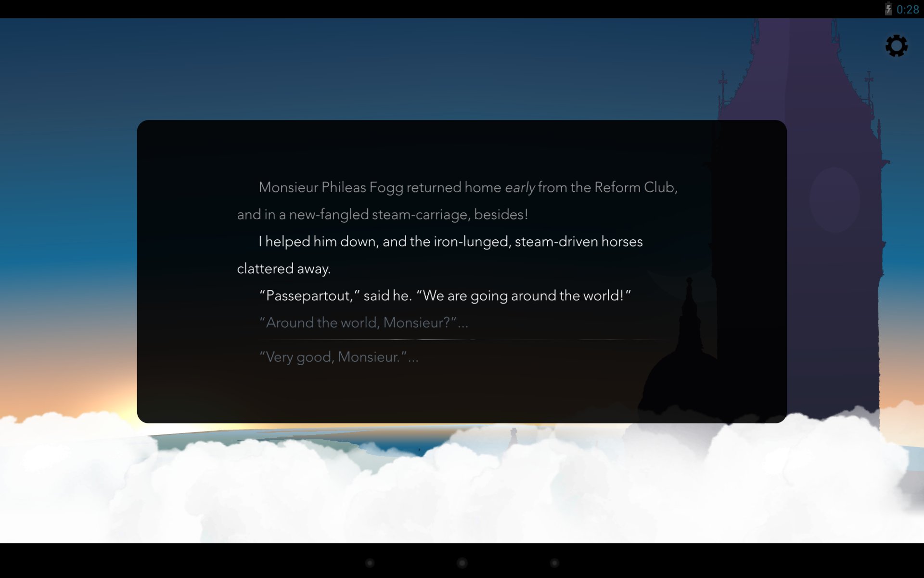This screenshot has height=578, width=924.
Task: Click the 0:28 clock in status bar
Action: point(908,9)
